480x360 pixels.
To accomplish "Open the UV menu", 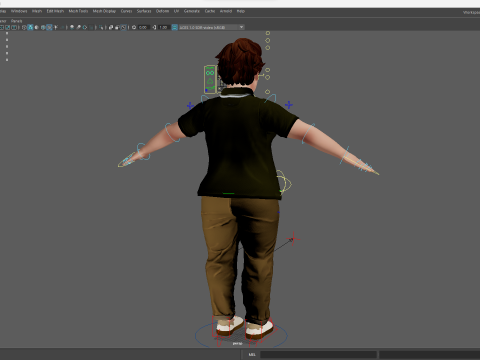I will [x=176, y=11].
